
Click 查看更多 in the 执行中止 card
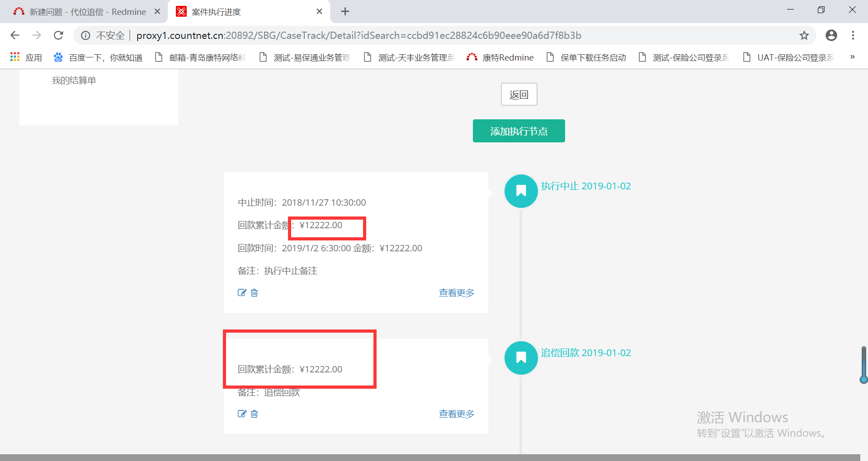(x=457, y=292)
